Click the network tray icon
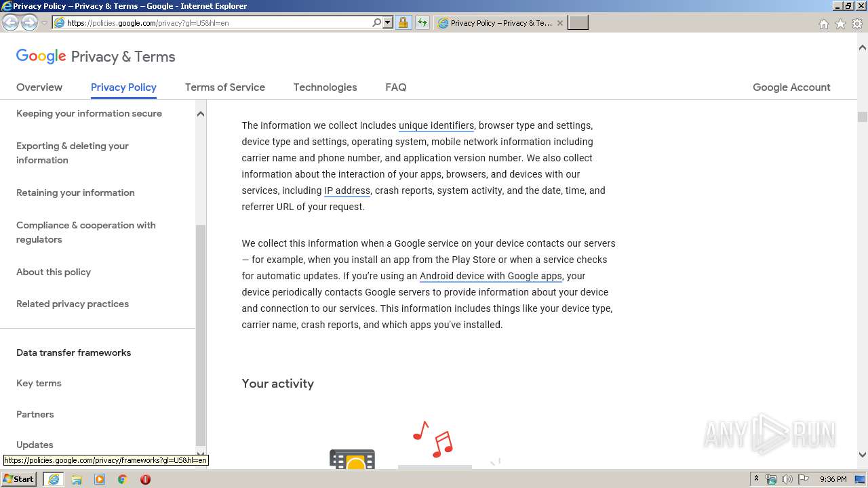This screenshot has width=868, height=488. [x=771, y=479]
